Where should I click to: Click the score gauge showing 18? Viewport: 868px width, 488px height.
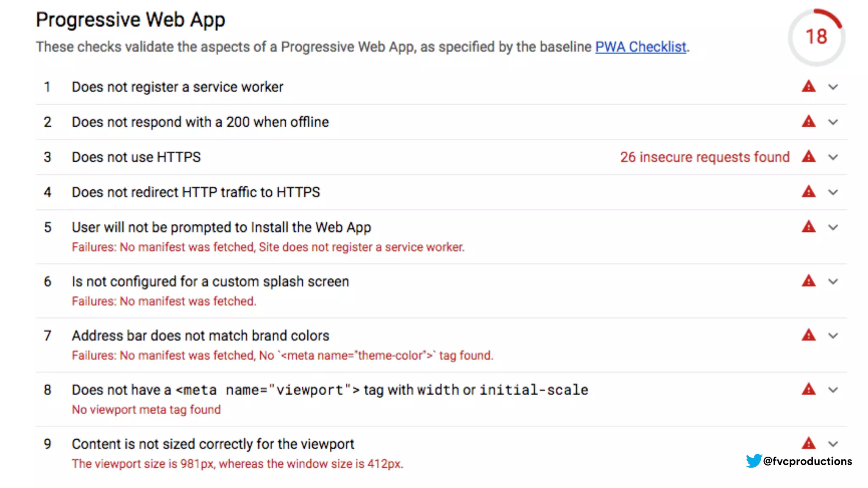point(816,37)
